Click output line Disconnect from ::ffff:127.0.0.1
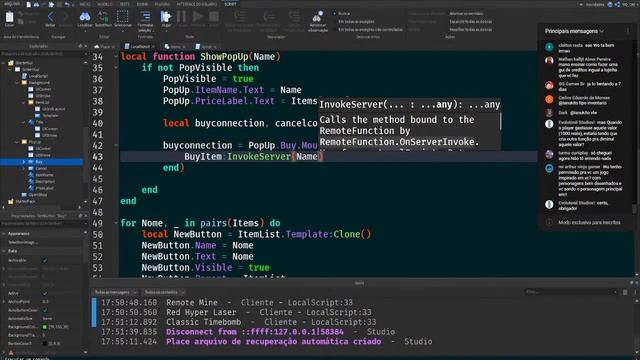This screenshot has height=360, width=640. pyautogui.click(x=255, y=332)
